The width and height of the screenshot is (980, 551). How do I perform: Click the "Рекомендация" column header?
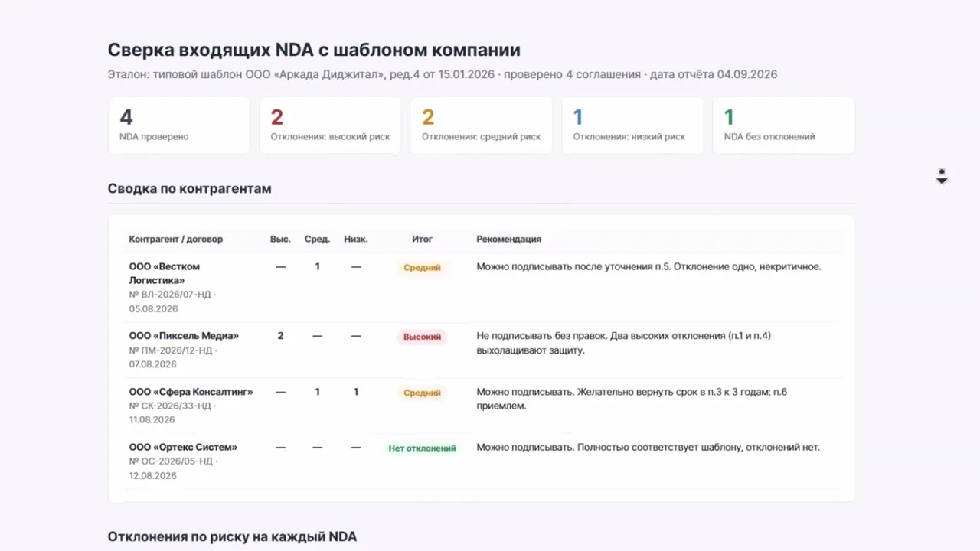click(x=509, y=239)
